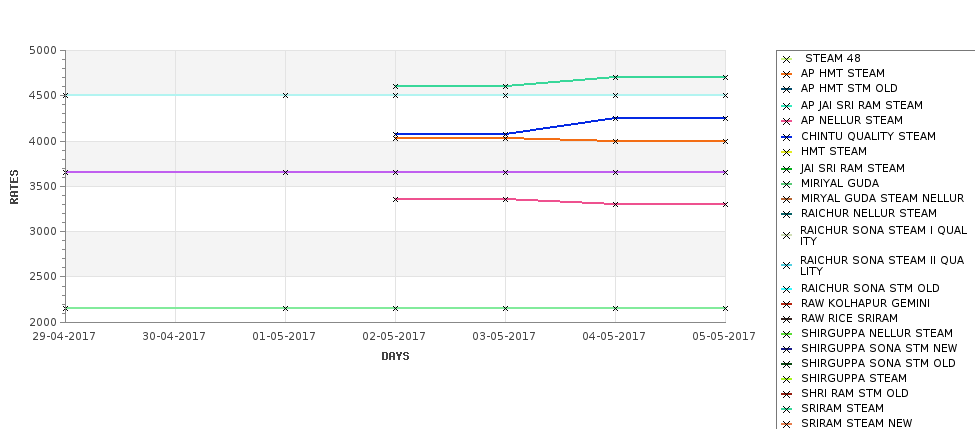Viewport: 975px width, 429px height.
Task: Click the 05-05-2017 point on pink line
Action: (x=725, y=204)
